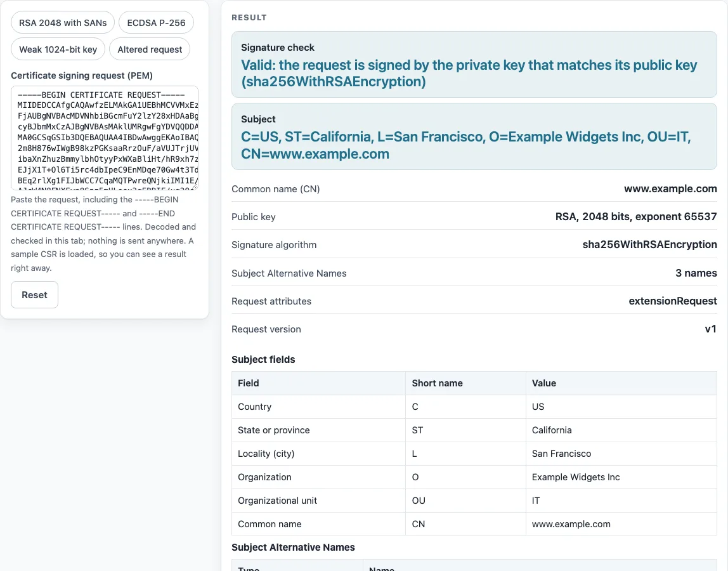
Task: Click the 'Value' column header
Action: pos(621,383)
